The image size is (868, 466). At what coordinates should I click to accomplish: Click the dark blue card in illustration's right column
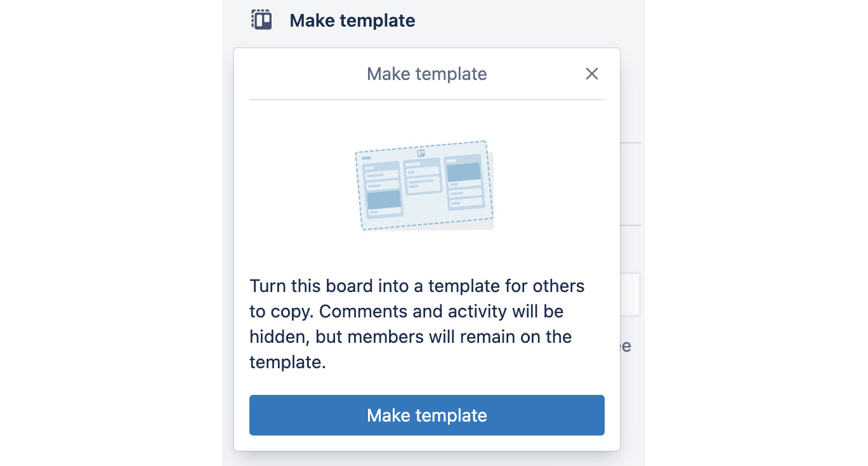point(463,171)
